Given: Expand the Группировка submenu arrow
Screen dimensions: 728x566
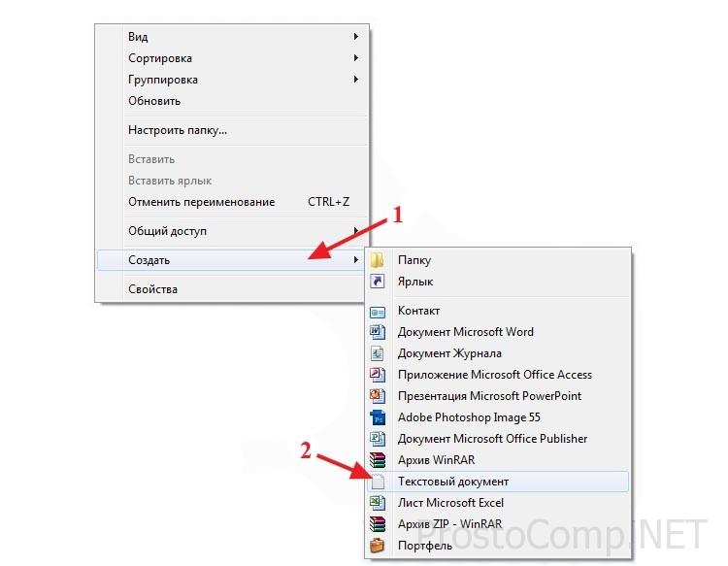Looking at the screenshot, I should 355,80.
